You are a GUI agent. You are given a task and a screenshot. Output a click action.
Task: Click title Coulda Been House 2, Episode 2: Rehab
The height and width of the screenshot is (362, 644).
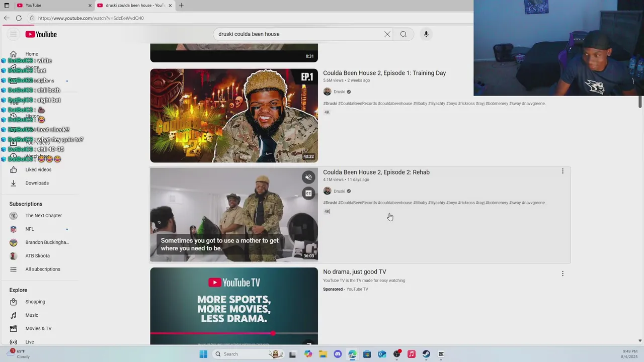pos(376,172)
